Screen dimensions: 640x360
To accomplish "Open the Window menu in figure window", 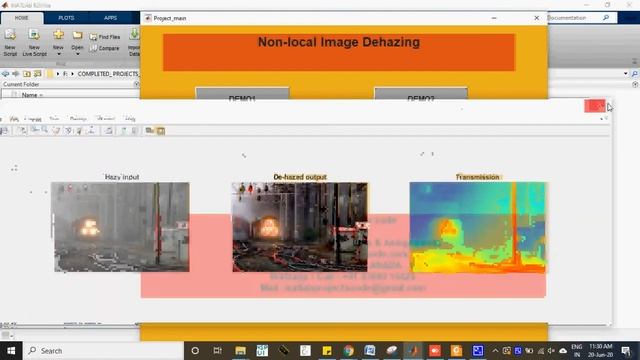I will [x=106, y=119].
